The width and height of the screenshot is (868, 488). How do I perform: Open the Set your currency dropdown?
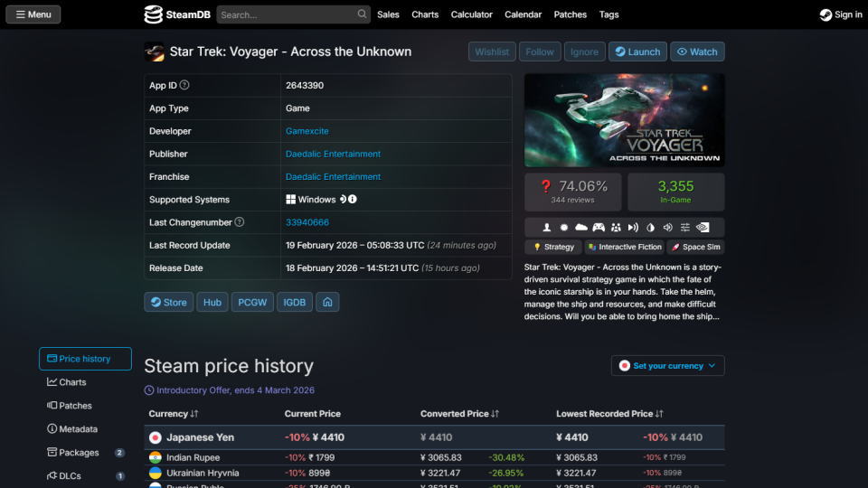[x=667, y=366]
